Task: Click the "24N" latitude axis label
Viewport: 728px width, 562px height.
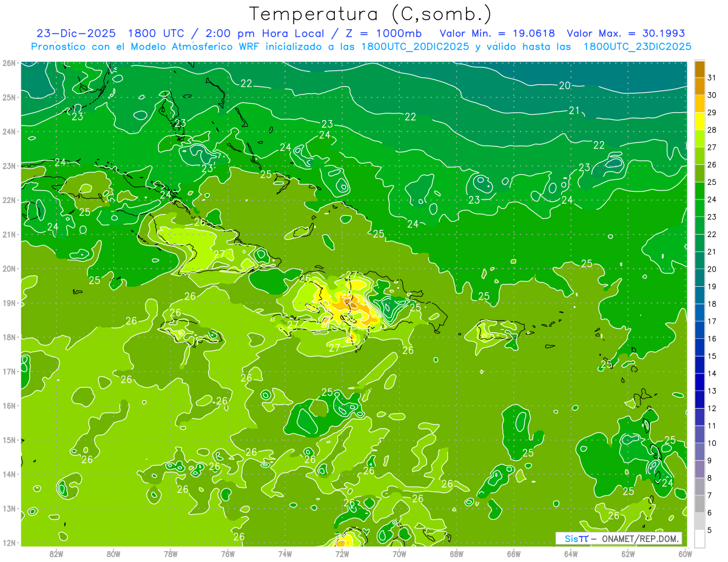Action: pos(8,132)
